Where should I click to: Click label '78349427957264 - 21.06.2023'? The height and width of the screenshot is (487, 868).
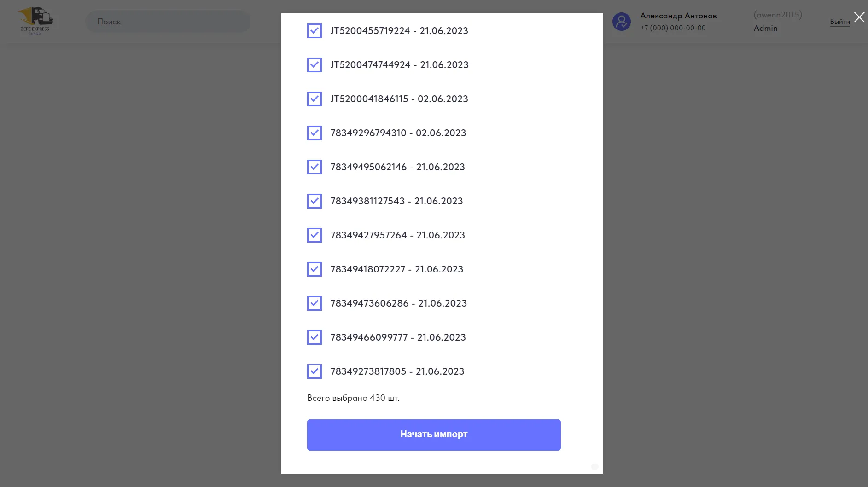398,235
